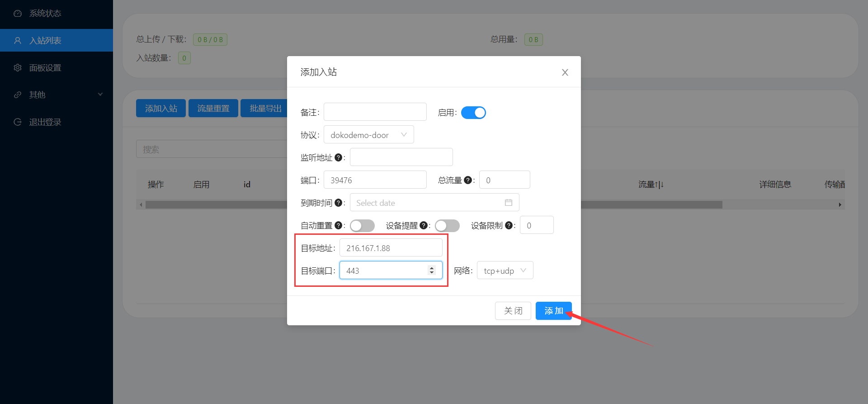
Task: Open calendar icon in date picker
Action: click(x=509, y=203)
